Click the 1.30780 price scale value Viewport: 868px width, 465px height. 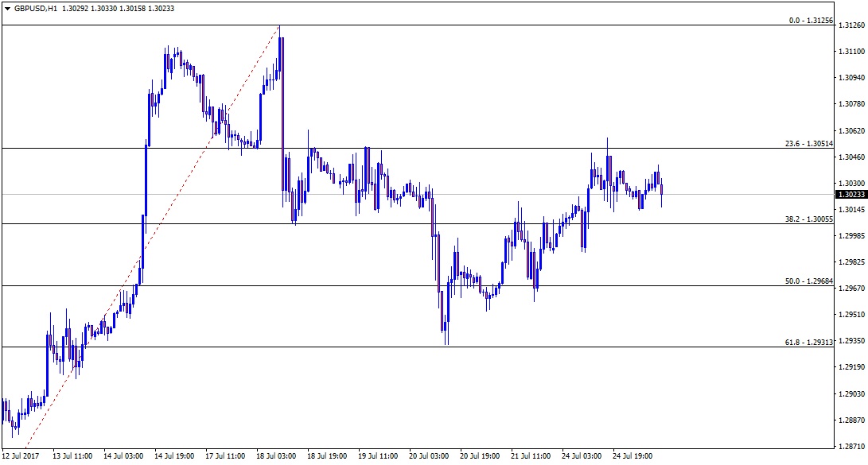850,103
